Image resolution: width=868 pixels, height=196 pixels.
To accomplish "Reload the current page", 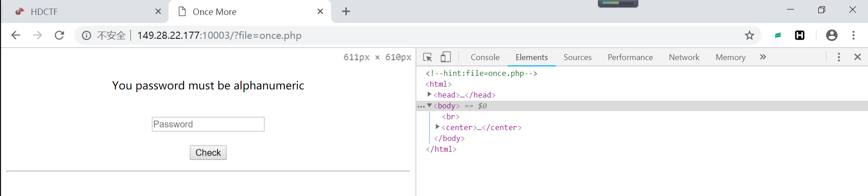I will [59, 35].
